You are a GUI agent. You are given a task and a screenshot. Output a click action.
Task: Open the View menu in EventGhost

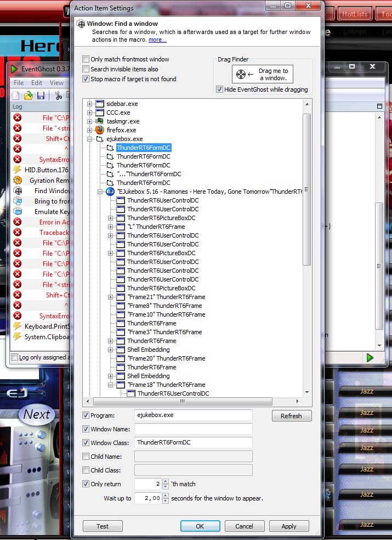coord(56,83)
